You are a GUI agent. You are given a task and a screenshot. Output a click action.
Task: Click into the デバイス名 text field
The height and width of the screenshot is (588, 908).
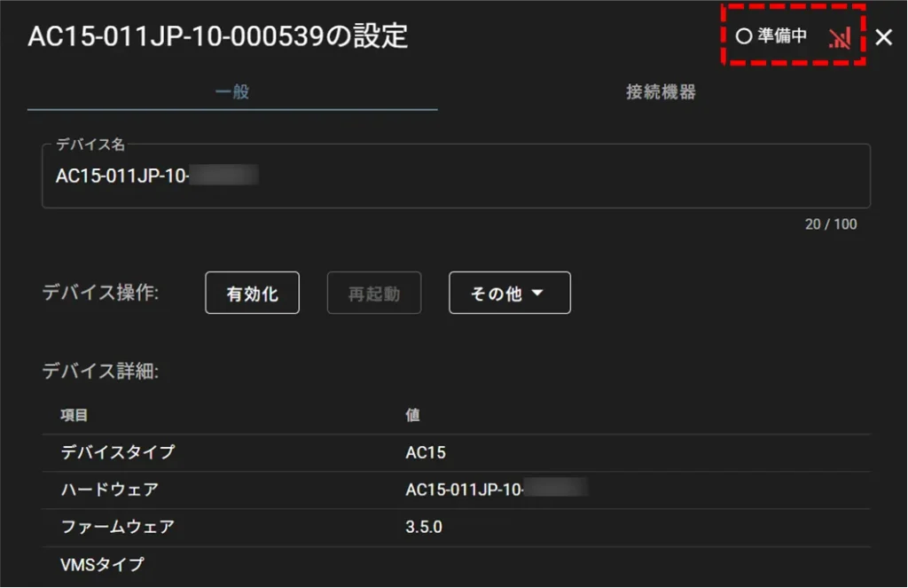point(456,176)
